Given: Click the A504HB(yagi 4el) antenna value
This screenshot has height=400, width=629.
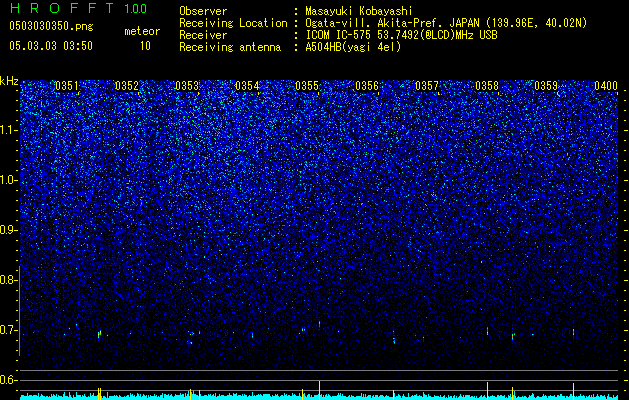Looking at the screenshot, I should [353, 47].
